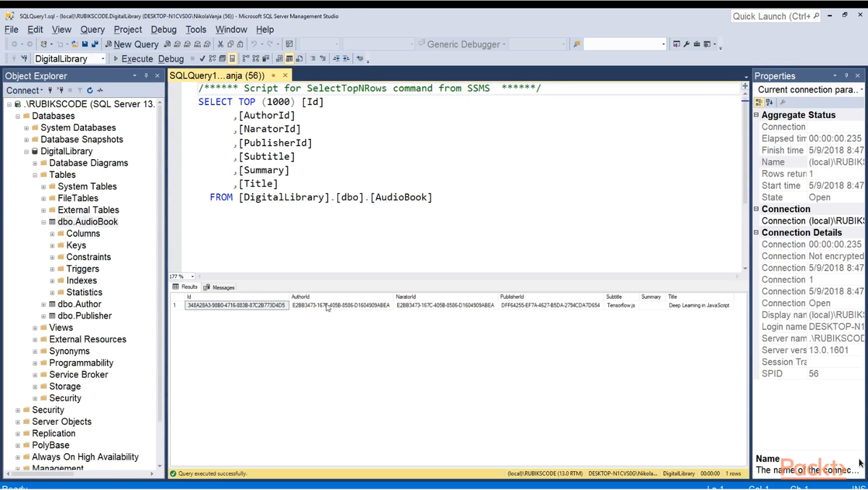Screen dimensions: 868x490
Task: Click the find combo box in toolbar
Action: (624, 44)
